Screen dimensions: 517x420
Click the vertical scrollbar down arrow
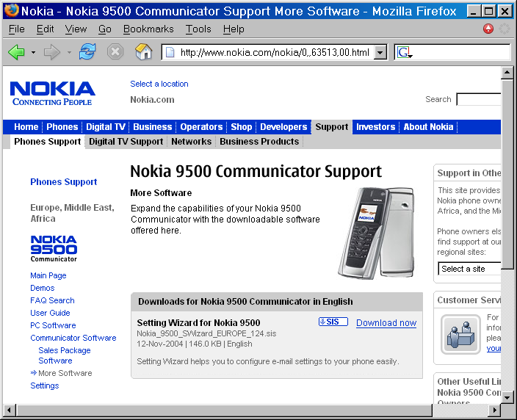coord(507,397)
